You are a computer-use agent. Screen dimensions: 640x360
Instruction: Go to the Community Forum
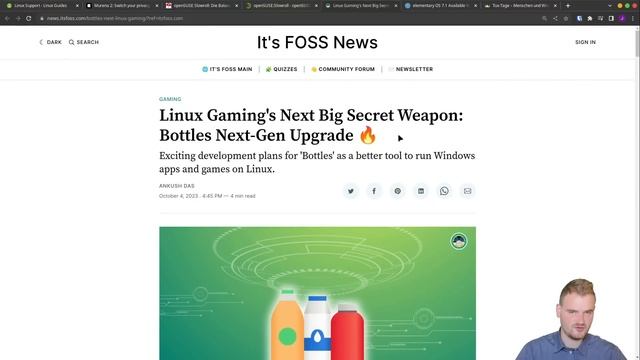point(343,69)
